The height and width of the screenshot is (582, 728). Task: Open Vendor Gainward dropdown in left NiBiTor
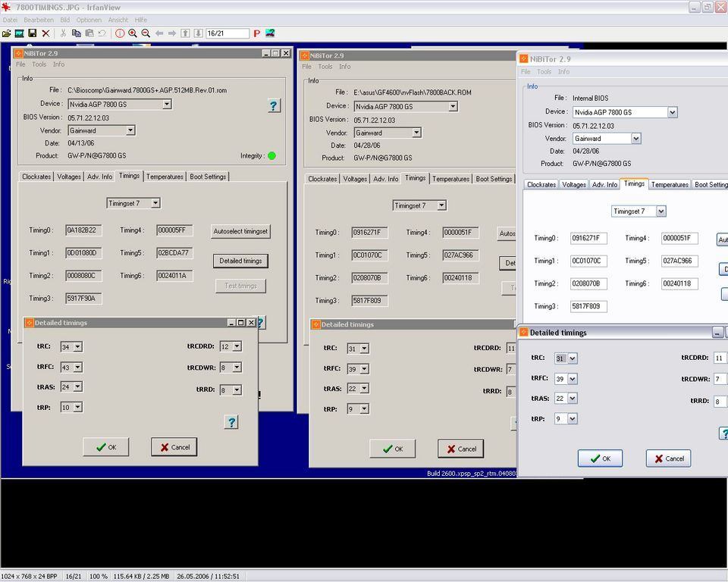point(130,130)
